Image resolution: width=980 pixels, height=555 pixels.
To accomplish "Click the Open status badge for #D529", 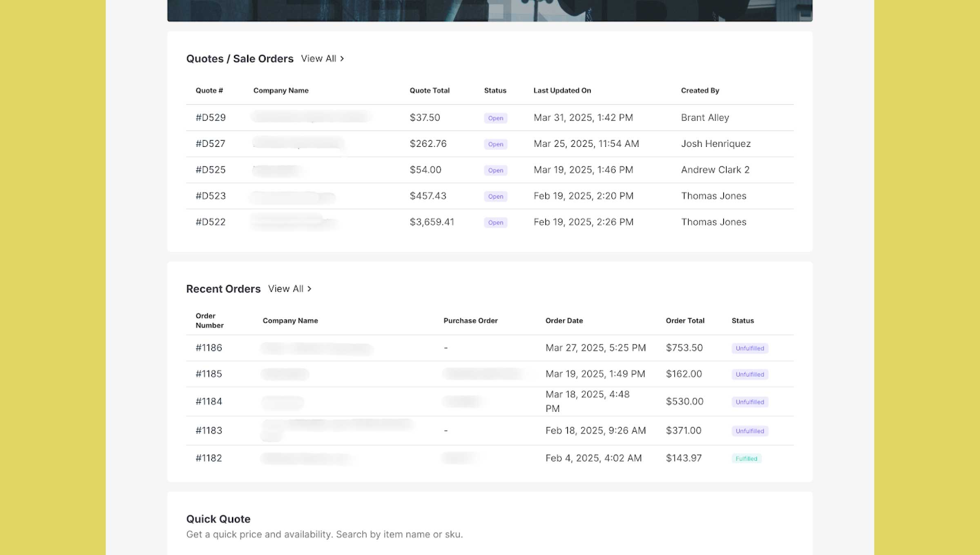I will click(495, 118).
